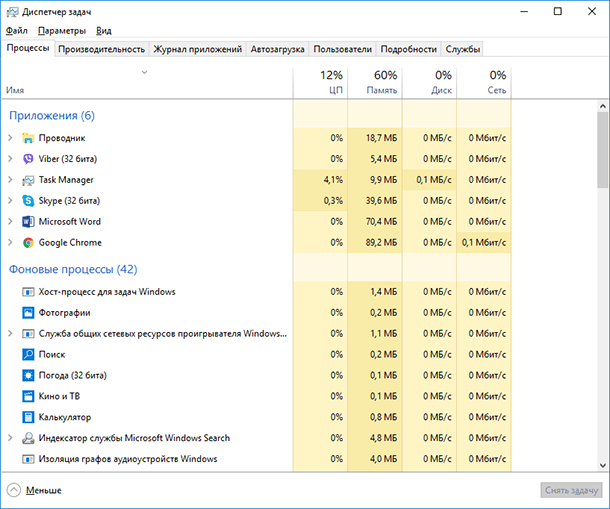Expand the Task Manager process group
The width and height of the screenshot is (610, 509).
(11, 180)
